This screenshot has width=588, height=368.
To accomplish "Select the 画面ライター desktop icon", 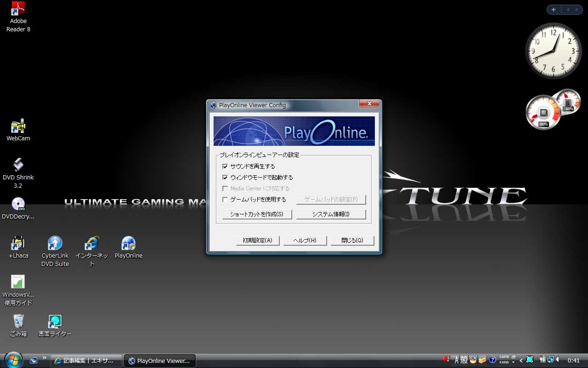I will (x=55, y=326).
